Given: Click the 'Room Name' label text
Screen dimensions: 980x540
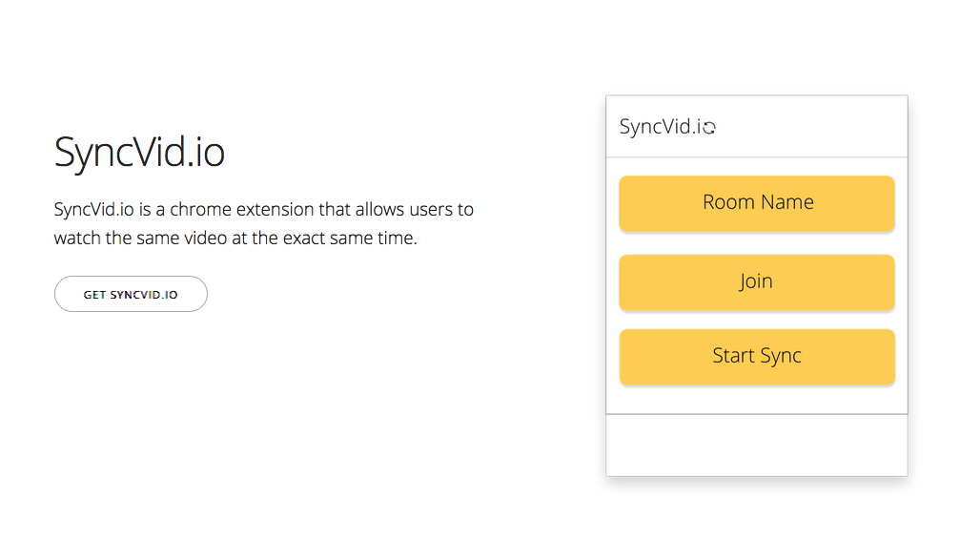Looking at the screenshot, I should (758, 202).
